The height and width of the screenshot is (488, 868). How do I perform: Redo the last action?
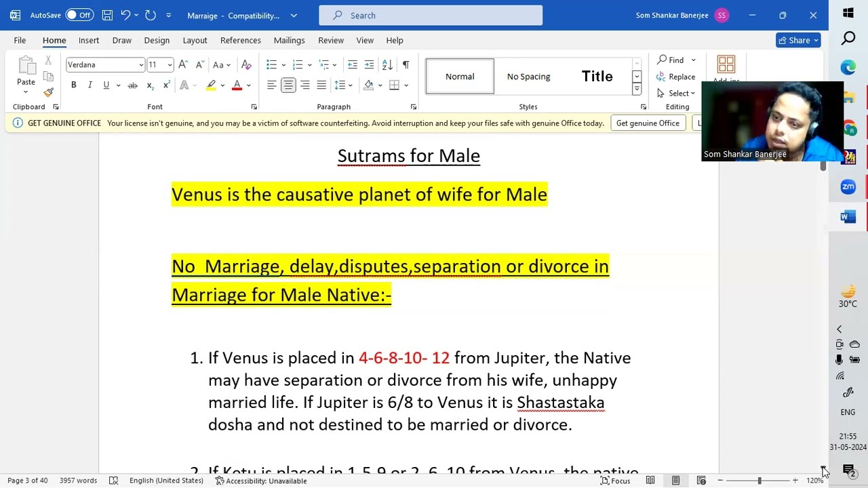pyautogui.click(x=151, y=15)
